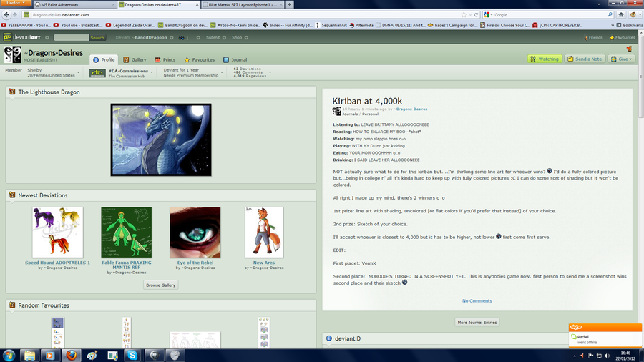Open the Windows Start menu

[x=9, y=355]
